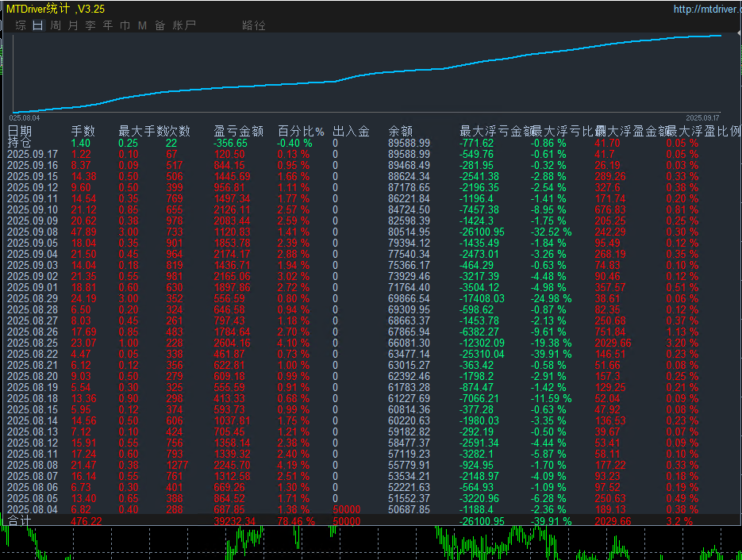This screenshot has width=742, height=560.
Task: Switch to the 账户 account tab
Action: point(184,25)
